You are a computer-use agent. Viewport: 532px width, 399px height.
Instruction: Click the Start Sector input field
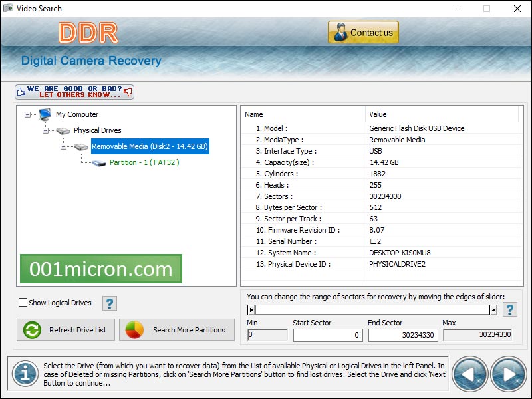[x=329, y=336]
